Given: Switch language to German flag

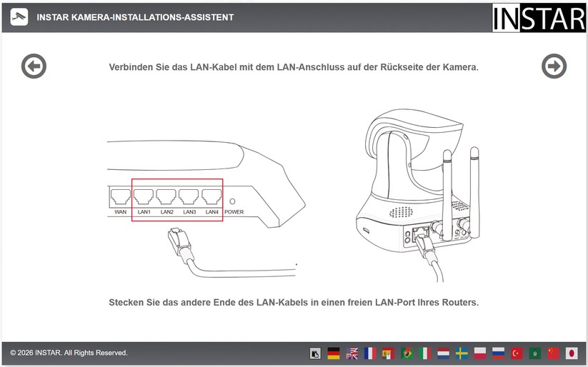Looking at the screenshot, I should point(334,353).
